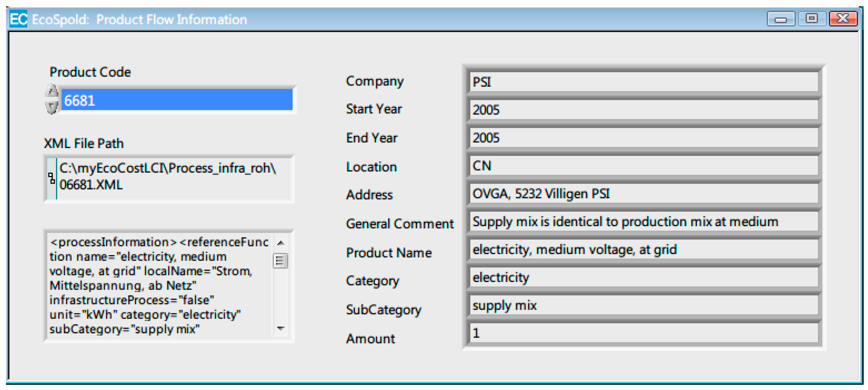Click the General Comment label

pos(400,224)
